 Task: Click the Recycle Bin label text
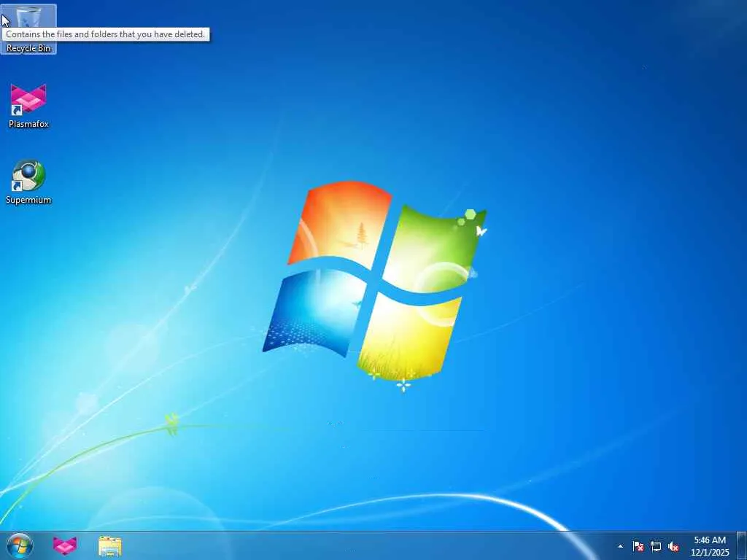tap(28, 48)
